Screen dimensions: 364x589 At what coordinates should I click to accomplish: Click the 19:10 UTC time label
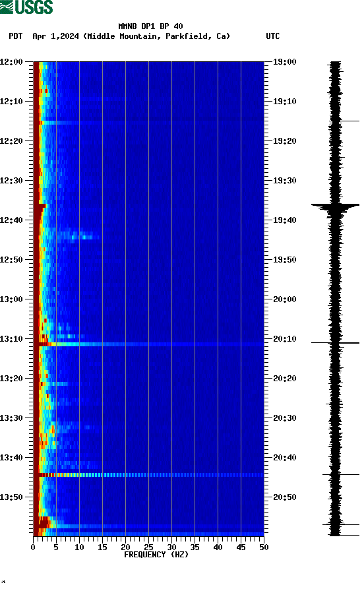click(x=285, y=102)
